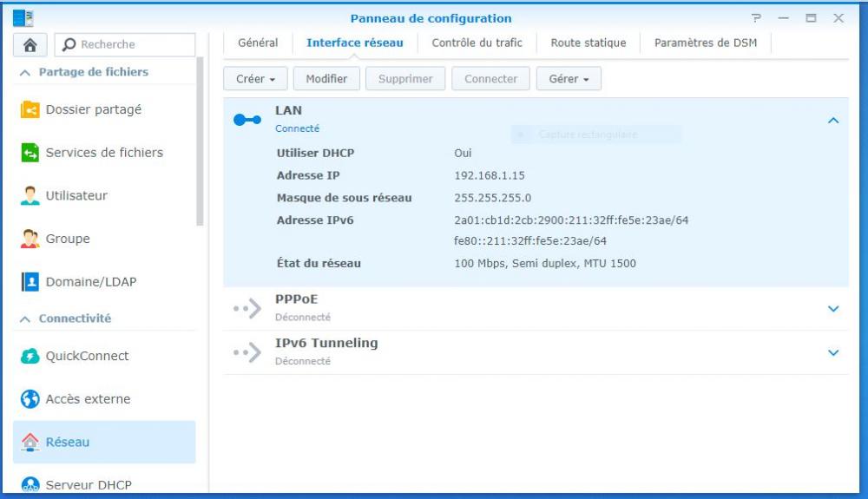Click the Connecter button
Screen dimensions: 868x499
490,79
